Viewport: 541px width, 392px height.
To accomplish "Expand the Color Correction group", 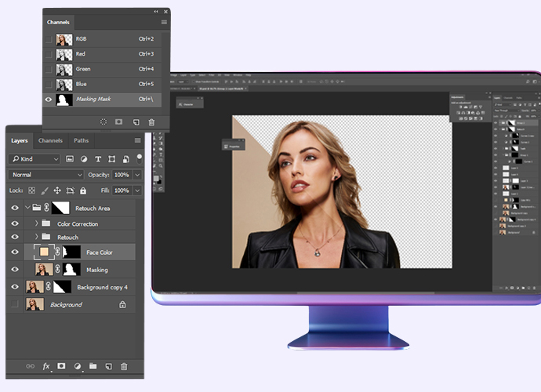I will click(x=36, y=224).
